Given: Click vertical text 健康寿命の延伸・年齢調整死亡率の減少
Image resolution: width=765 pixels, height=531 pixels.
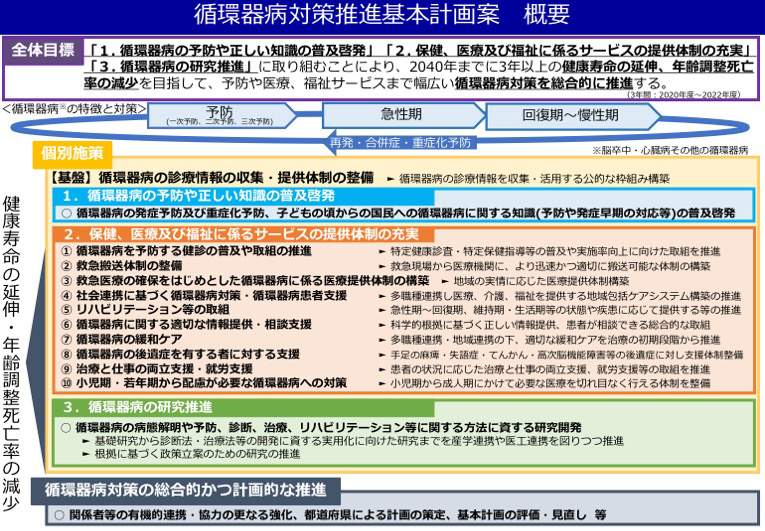Looking at the screenshot, I should [x=11, y=353].
